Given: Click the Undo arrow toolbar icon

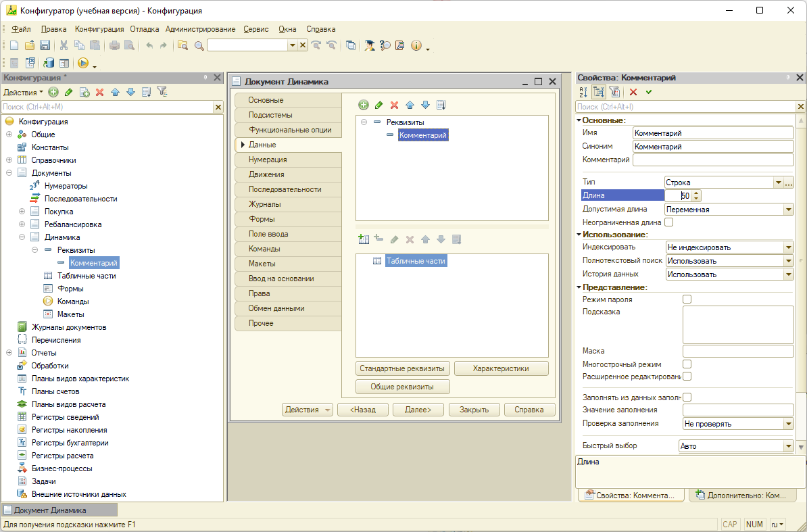Looking at the screenshot, I should point(149,45).
